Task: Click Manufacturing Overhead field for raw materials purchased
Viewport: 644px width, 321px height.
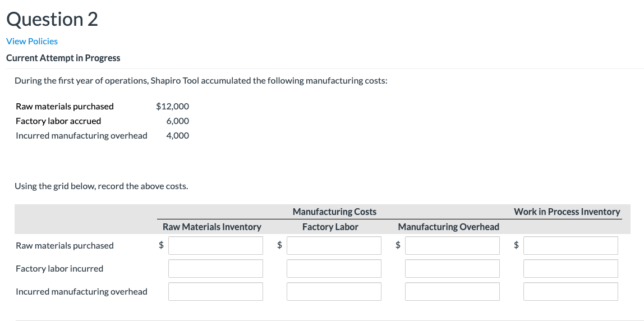Action: tap(452, 245)
